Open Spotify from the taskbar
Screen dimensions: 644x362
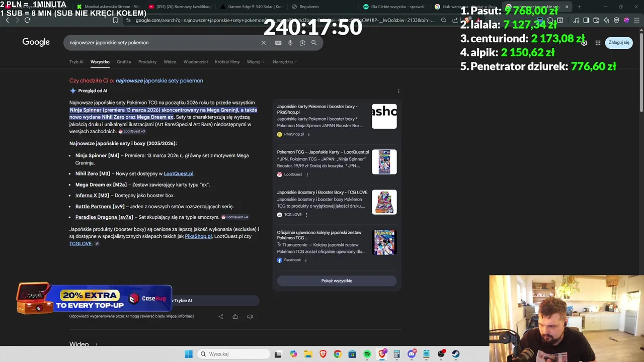click(x=367, y=354)
